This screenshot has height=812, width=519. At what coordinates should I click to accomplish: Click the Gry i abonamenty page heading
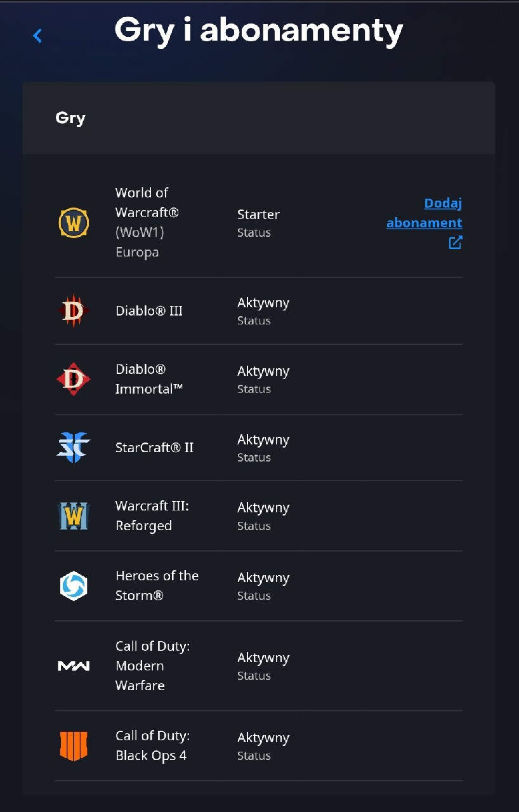[x=259, y=30]
